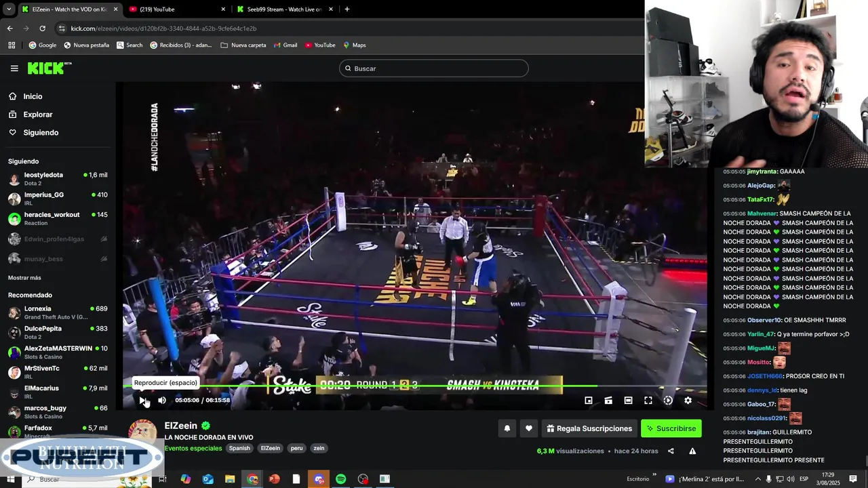
Task: Open marcos_bugy channel
Action: click(58, 411)
